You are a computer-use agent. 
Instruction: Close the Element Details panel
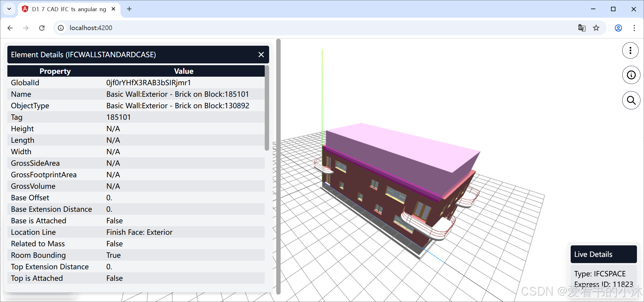tap(261, 55)
